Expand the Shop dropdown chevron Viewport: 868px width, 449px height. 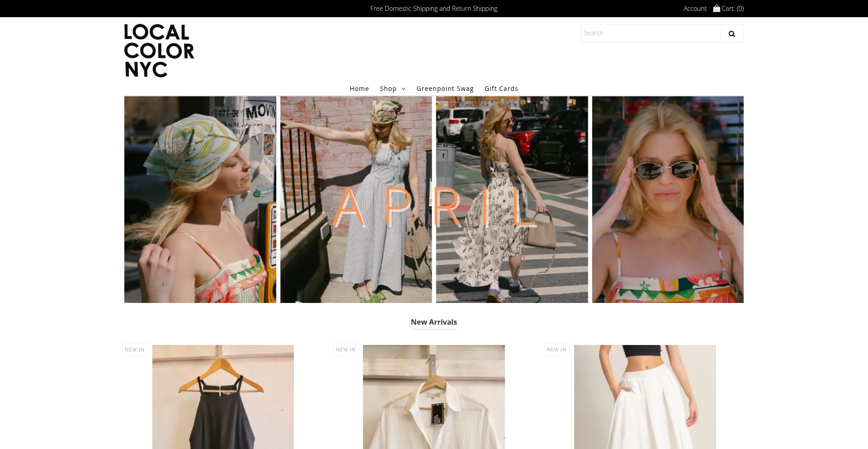tap(403, 89)
